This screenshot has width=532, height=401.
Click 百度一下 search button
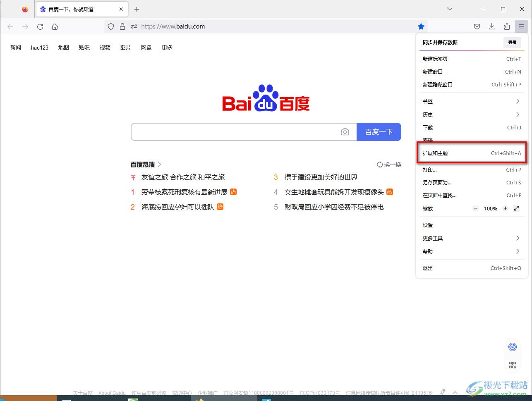point(379,132)
